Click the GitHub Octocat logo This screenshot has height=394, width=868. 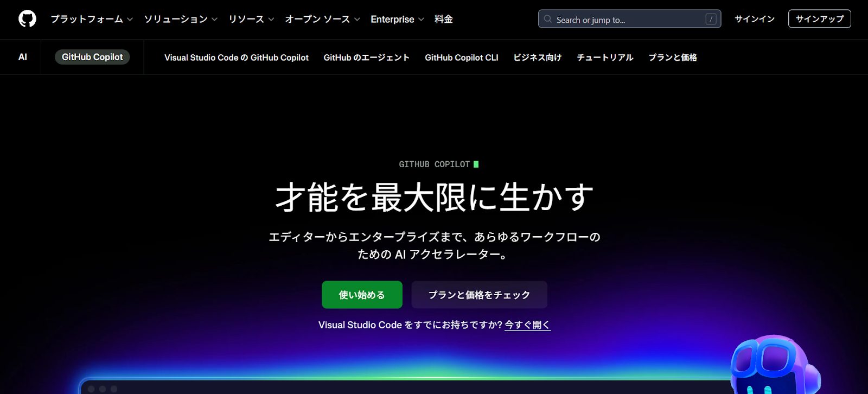click(x=27, y=19)
